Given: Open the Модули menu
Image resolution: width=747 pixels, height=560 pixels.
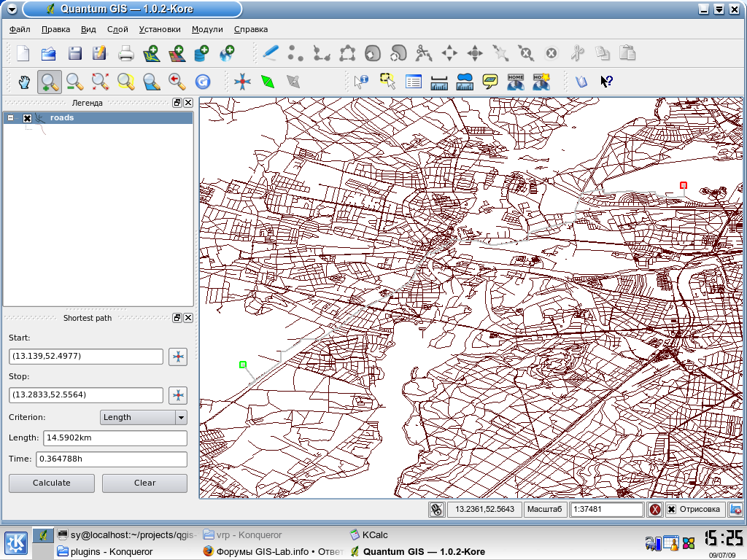Looking at the screenshot, I should click(207, 30).
